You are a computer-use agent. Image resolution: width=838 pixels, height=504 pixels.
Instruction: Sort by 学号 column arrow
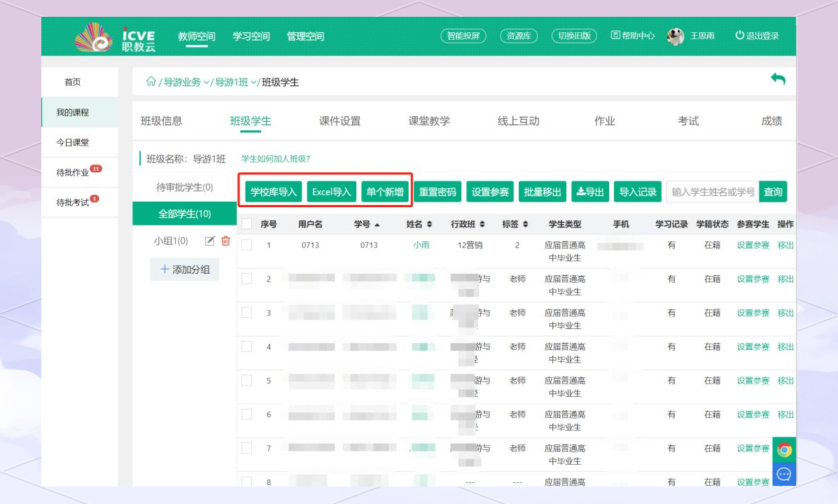(x=377, y=225)
